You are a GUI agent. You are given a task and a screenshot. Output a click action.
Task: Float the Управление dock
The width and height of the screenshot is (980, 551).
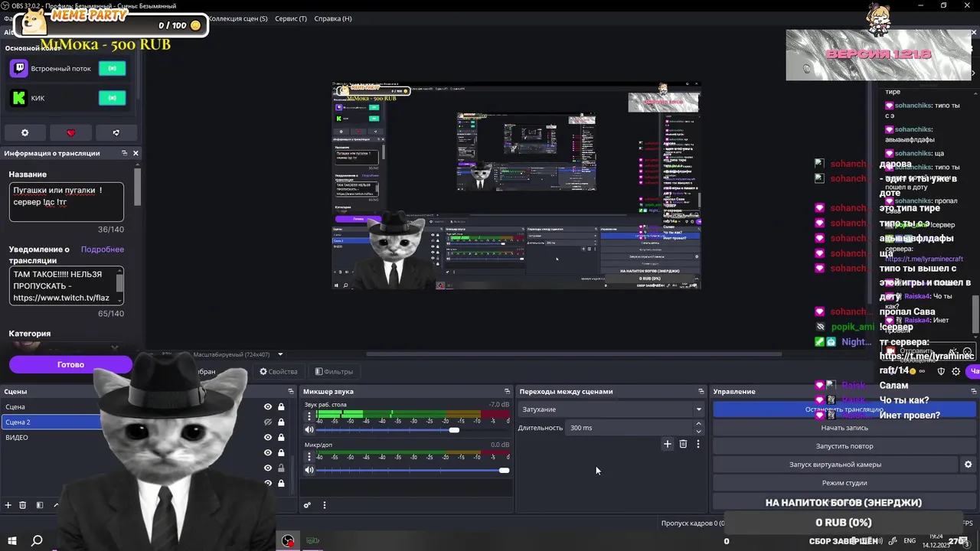click(x=973, y=392)
